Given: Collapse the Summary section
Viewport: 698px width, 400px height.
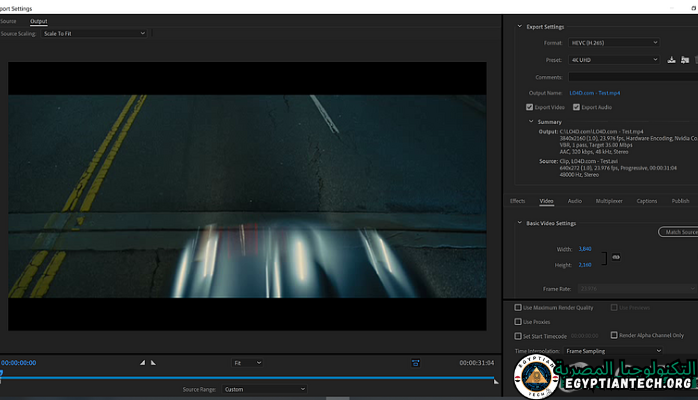Looking at the screenshot, I should pos(530,122).
